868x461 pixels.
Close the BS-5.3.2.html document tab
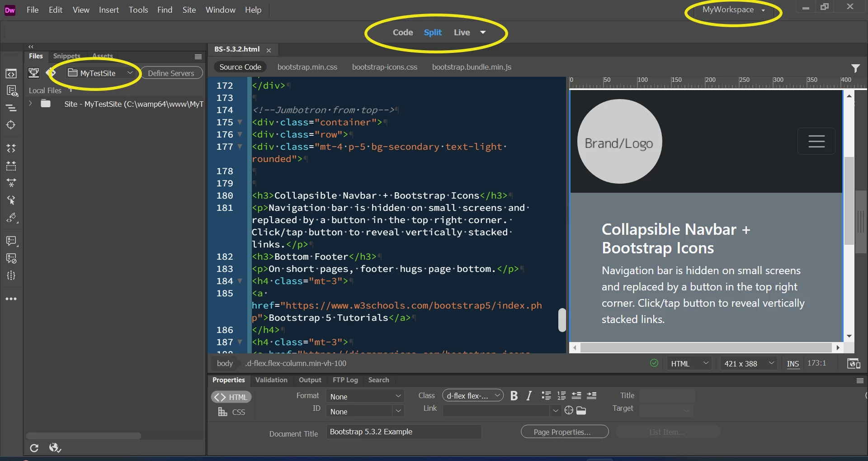click(269, 50)
